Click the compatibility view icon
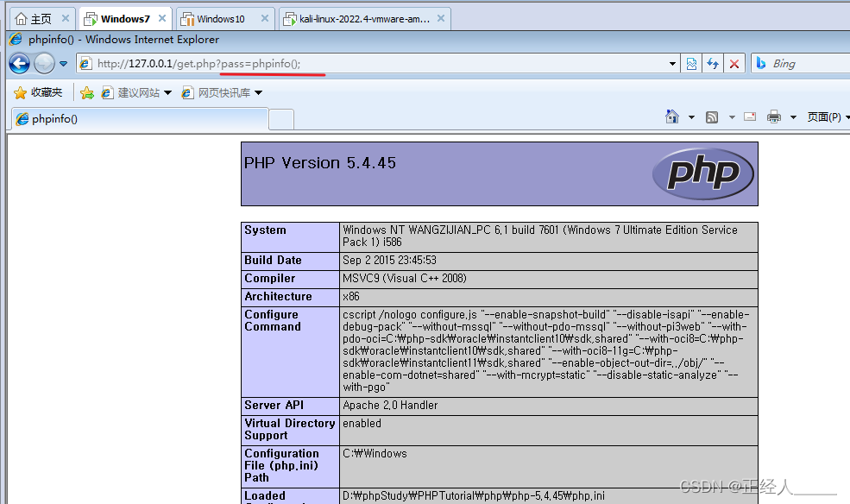The height and width of the screenshot is (504, 850). [691, 63]
